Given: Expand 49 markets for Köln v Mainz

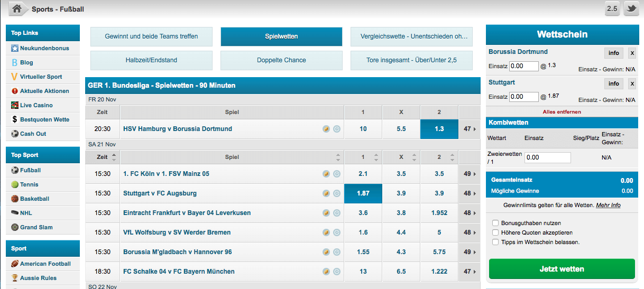Looking at the screenshot, I should pyautogui.click(x=470, y=174).
